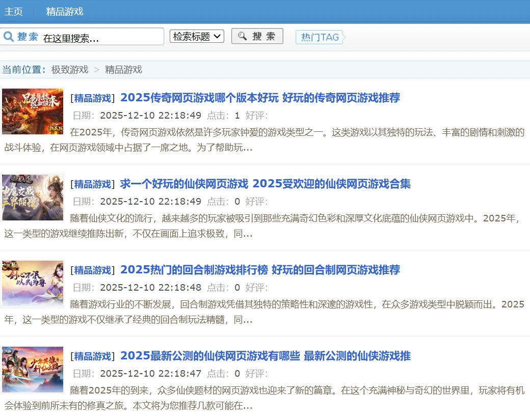Click the 热门TAG button
This screenshot has height=420, width=530.
tap(320, 36)
